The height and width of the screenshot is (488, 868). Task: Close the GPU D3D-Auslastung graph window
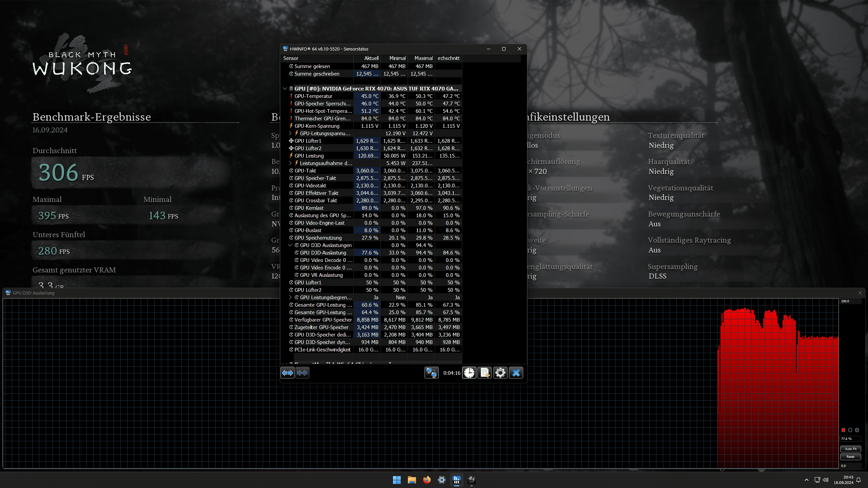860,293
